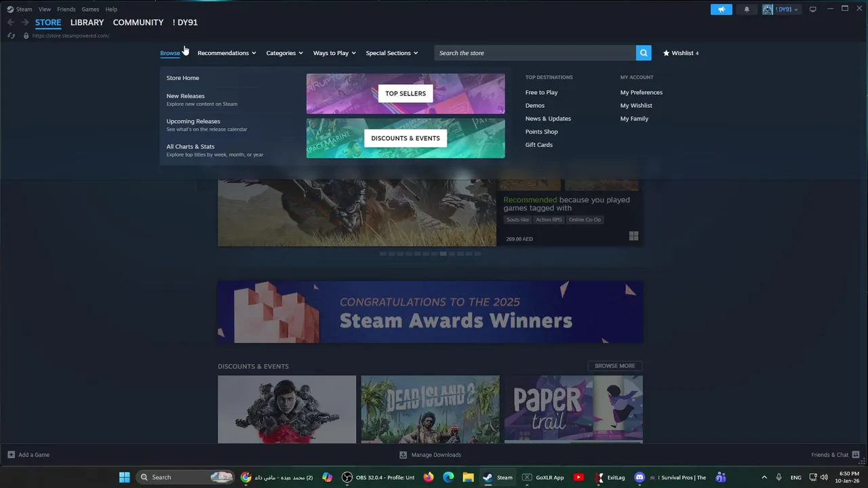Click DISCOUNTS & EVENTS banner button

click(406, 138)
